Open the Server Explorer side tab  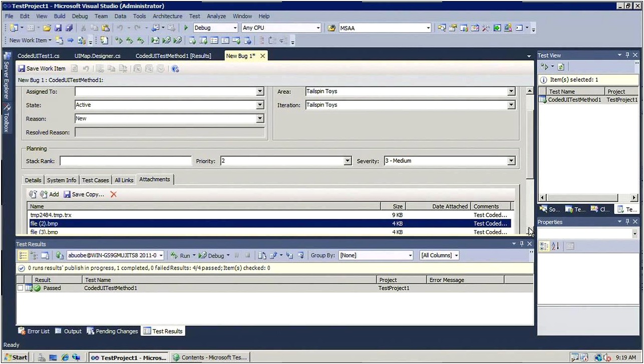tap(7, 75)
